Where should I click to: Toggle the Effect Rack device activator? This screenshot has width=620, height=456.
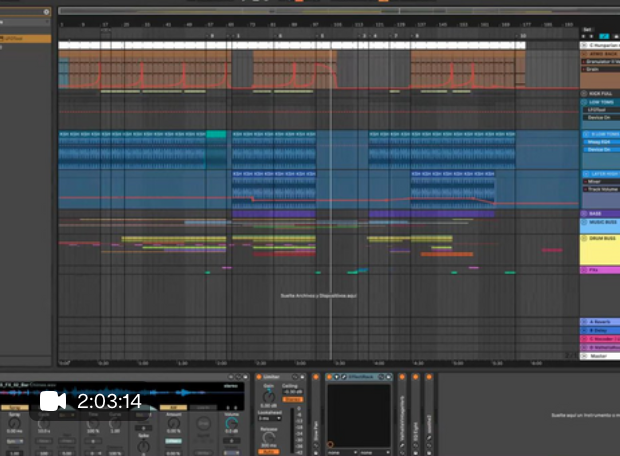coord(329,377)
